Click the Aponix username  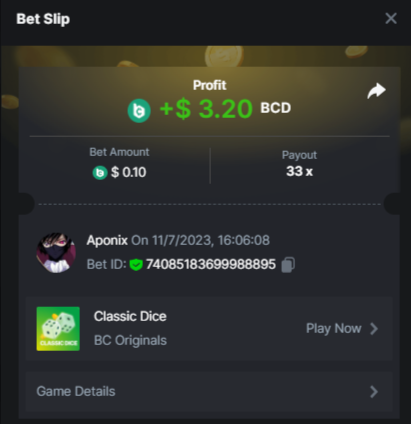107,240
